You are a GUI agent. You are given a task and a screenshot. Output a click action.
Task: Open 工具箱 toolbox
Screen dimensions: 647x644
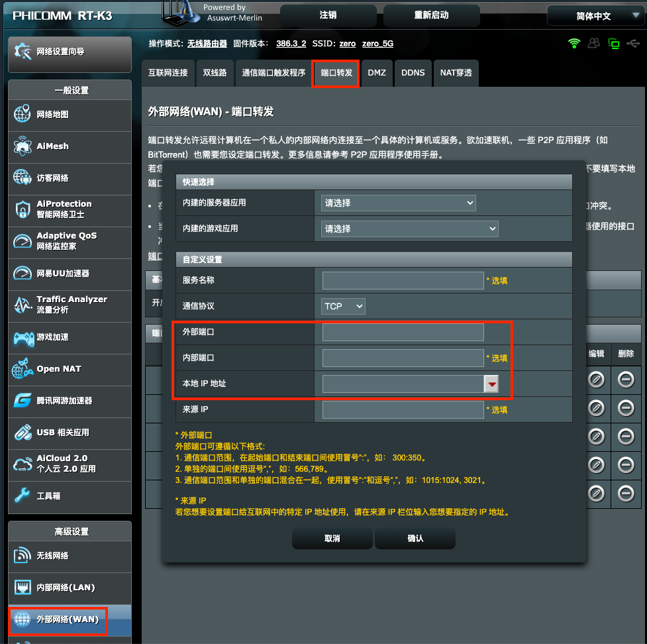pos(70,497)
